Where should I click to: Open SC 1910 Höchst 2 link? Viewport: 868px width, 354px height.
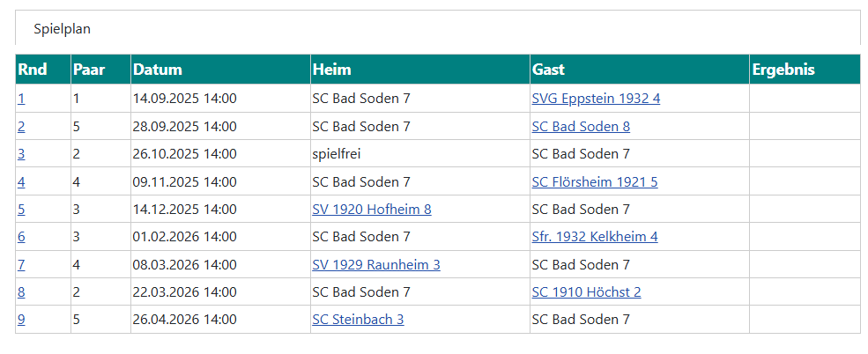(x=586, y=292)
